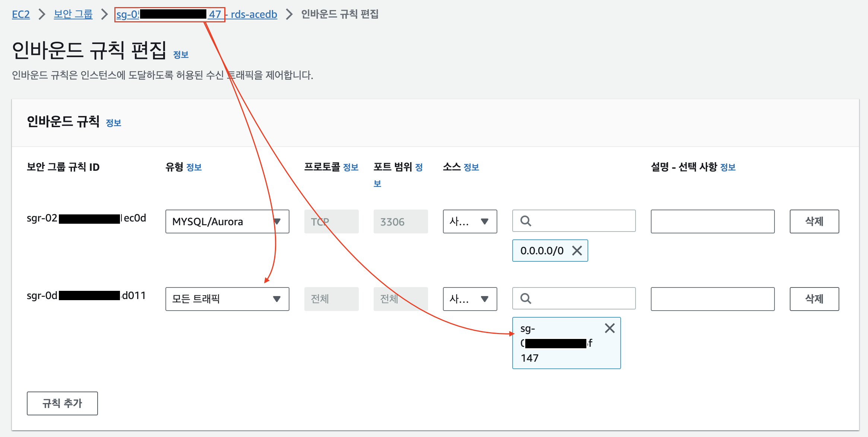Go to EC2 breadcrumb link
Viewport: 868px width, 437px height.
tap(21, 15)
